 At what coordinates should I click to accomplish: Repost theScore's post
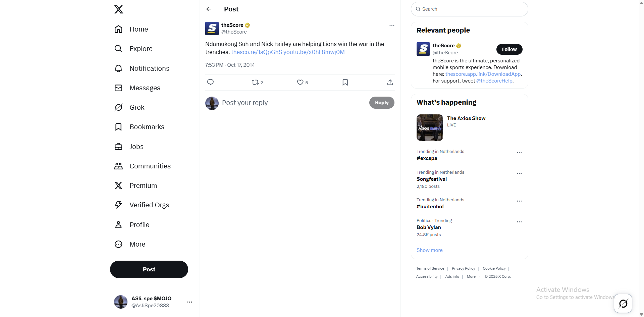pos(256,82)
